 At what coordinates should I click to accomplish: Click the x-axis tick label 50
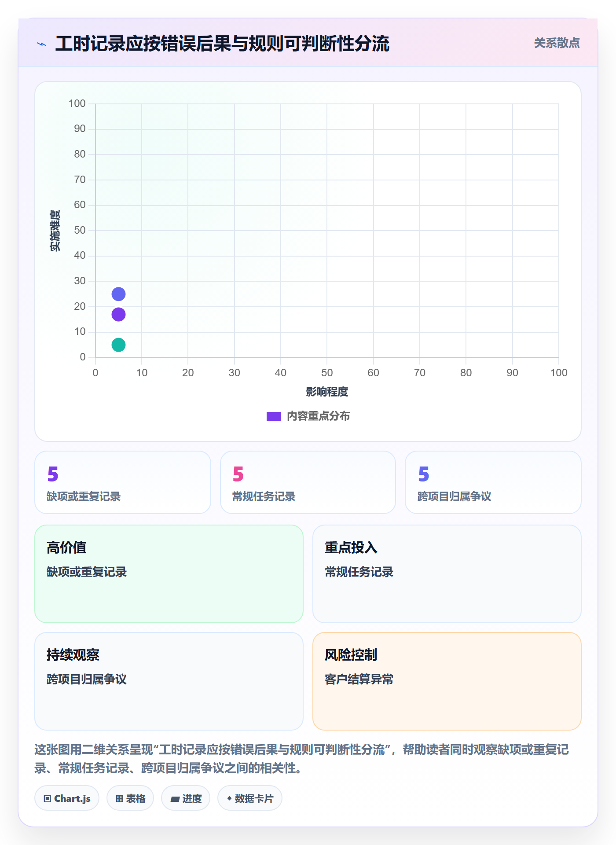click(x=327, y=373)
